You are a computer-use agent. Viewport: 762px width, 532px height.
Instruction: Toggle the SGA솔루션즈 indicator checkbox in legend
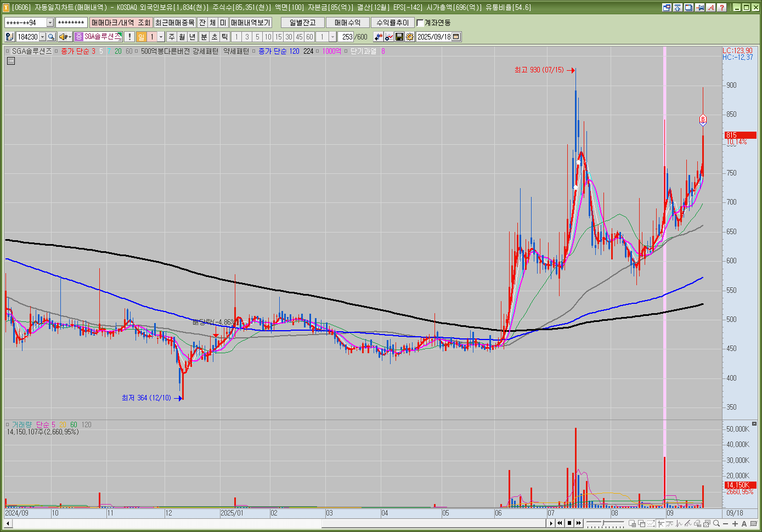tap(8, 51)
